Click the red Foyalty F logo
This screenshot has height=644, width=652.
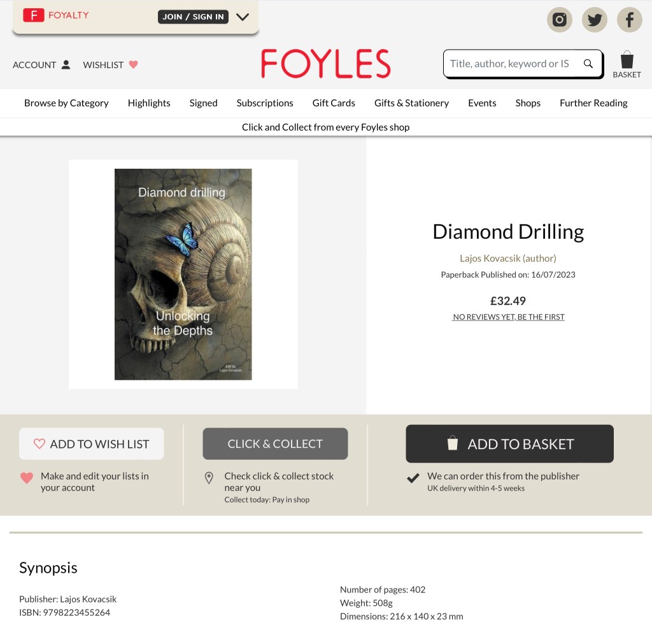[x=34, y=15]
